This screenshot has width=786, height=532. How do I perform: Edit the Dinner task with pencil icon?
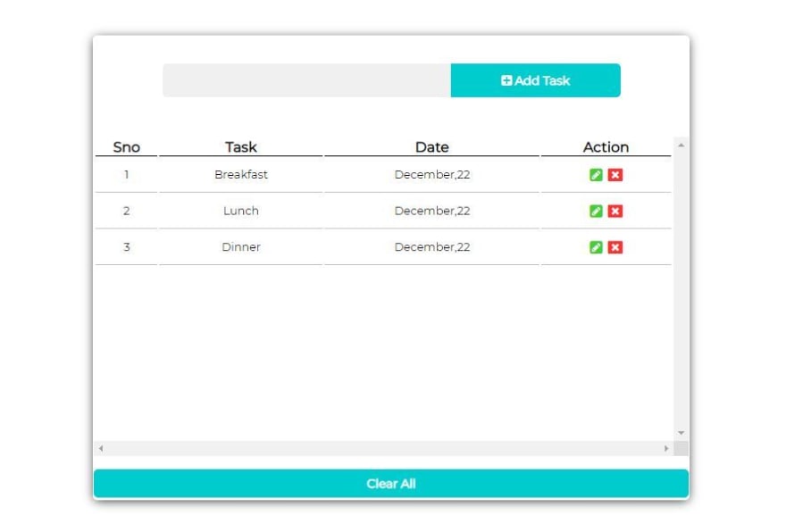pyautogui.click(x=596, y=247)
